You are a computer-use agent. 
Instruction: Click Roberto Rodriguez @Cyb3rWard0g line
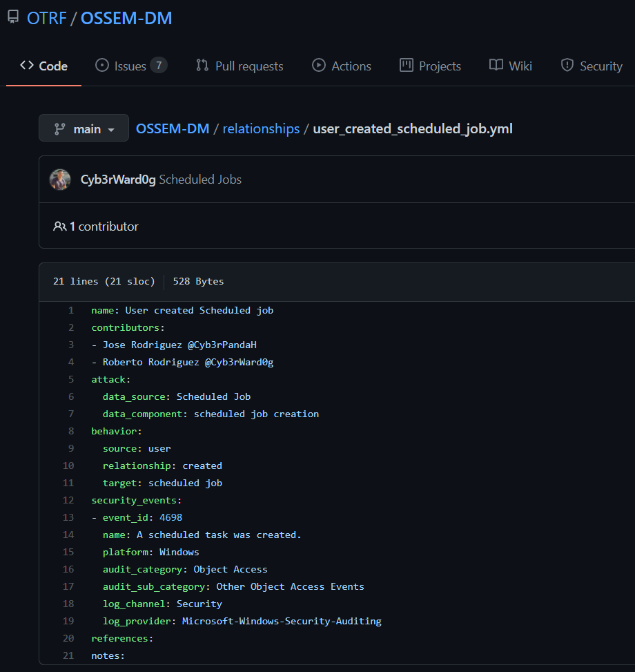182,362
